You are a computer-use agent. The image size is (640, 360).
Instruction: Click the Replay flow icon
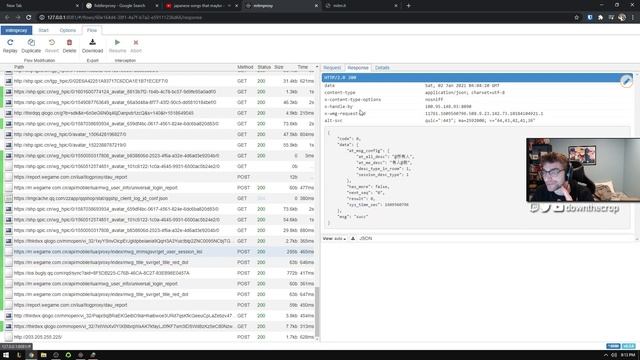10,42
